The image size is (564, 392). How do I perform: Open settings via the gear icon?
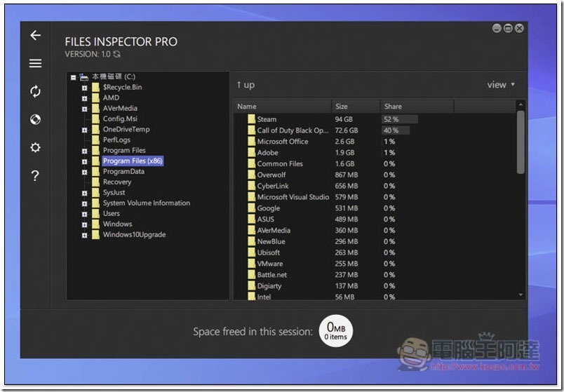[35, 147]
